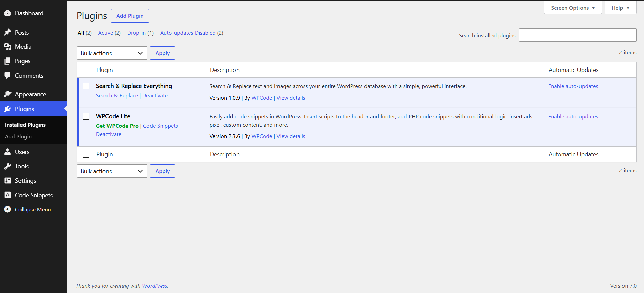Filter plugins by All
Screen dimensions: 644x293
[81, 33]
